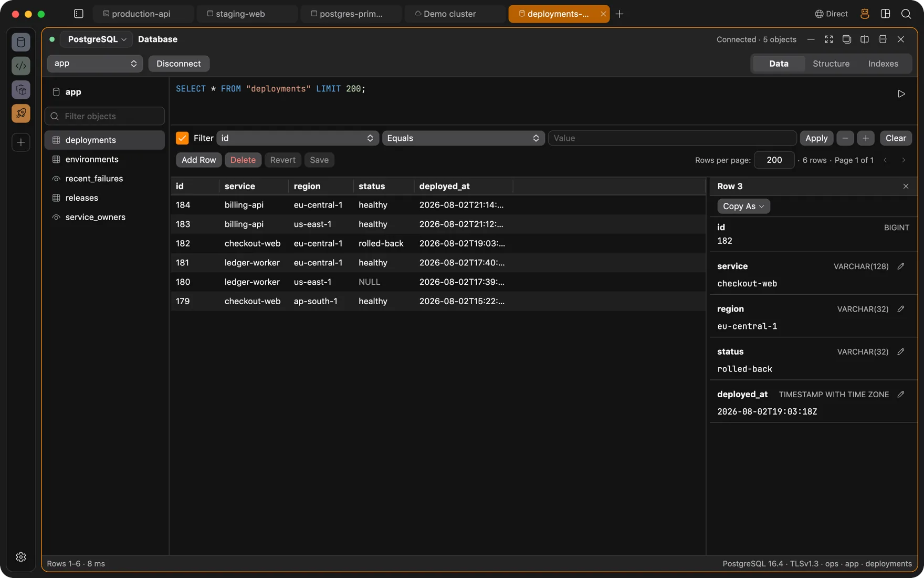This screenshot has height=578, width=924.
Task: Go to next page arrow
Action: (904, 160)
